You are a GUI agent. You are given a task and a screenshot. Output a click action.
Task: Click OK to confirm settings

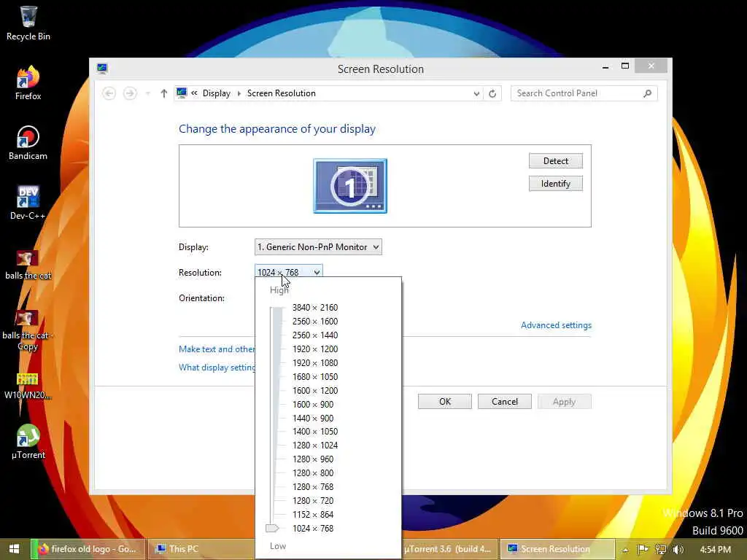click(x=445, y=402)
